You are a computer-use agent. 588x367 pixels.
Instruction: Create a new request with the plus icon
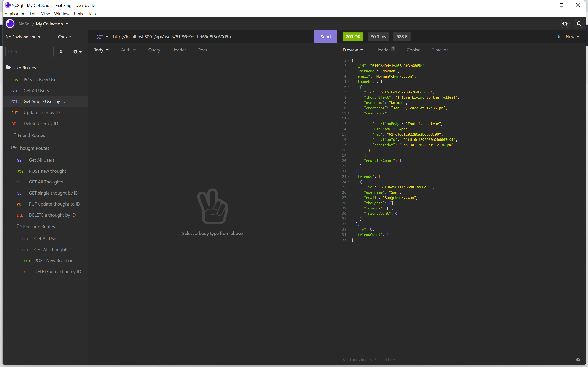(x=76, y=52)
